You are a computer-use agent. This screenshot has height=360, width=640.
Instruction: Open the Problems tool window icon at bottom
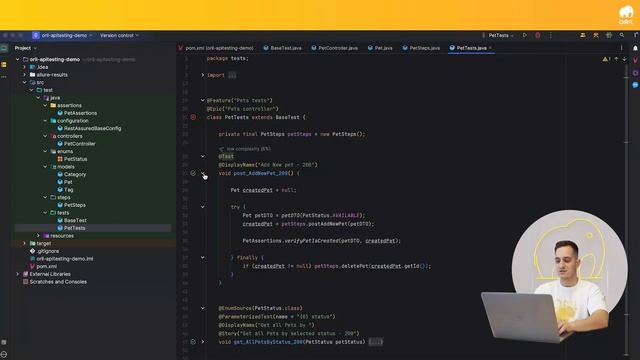tap(4, 354)
